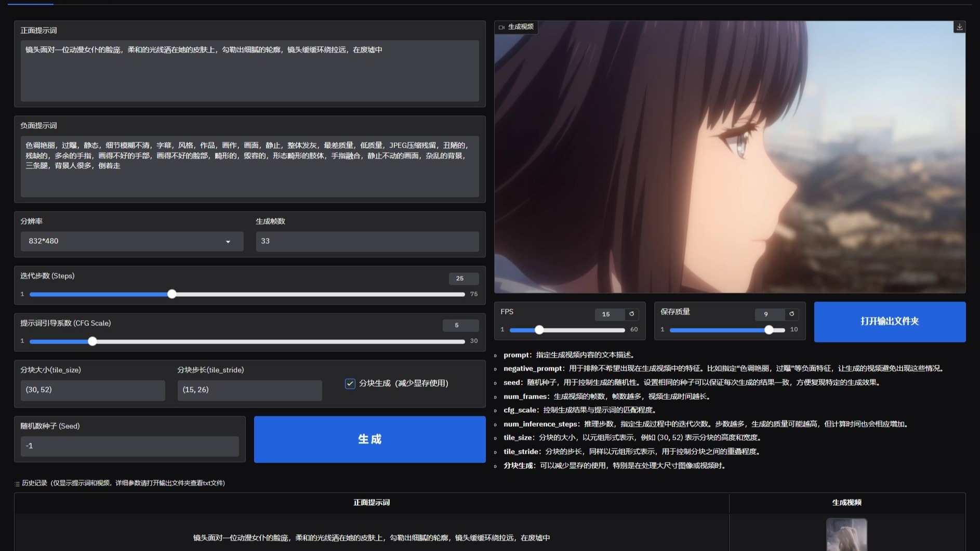980x551 pixels.
Task: Adjust the CFG Scale slider
Action: coord(247,342)
